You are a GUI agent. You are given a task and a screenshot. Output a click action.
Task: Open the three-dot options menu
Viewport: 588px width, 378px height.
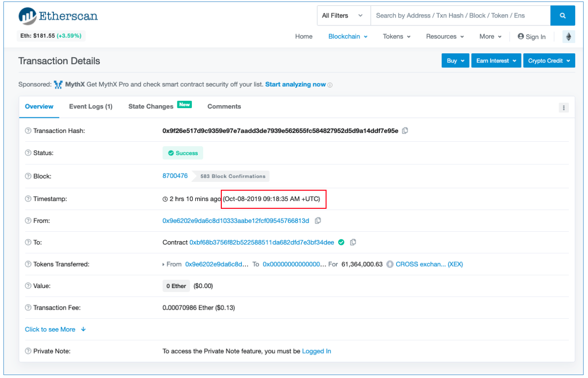coord(564,108)
